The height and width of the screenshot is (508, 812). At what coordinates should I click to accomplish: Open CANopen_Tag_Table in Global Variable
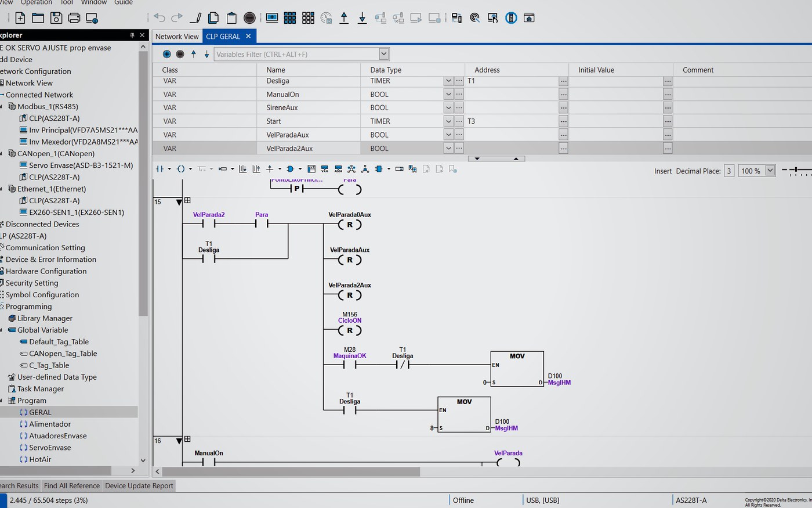tap(63, 354)
